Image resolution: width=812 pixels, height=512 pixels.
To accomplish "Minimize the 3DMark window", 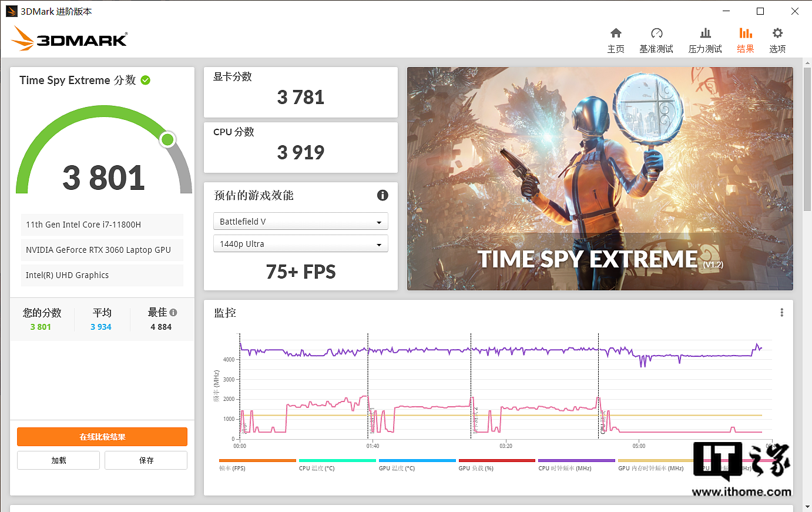I will [x=726, y=11].
